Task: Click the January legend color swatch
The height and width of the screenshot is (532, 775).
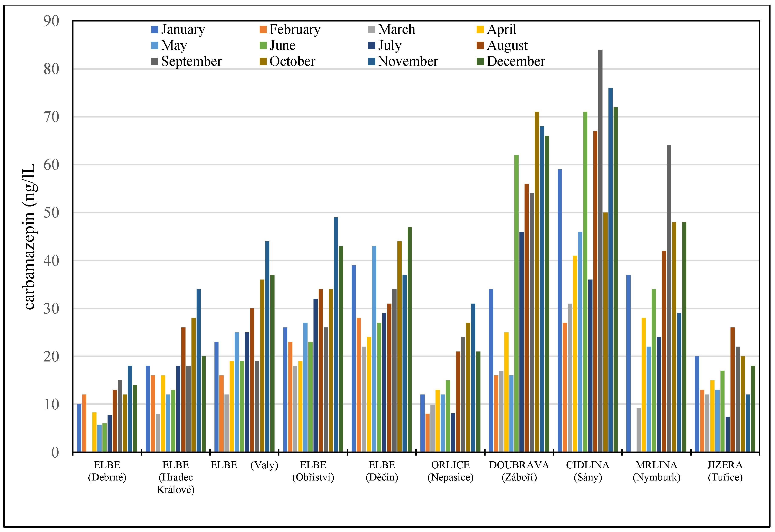Action: coord(154,29)
